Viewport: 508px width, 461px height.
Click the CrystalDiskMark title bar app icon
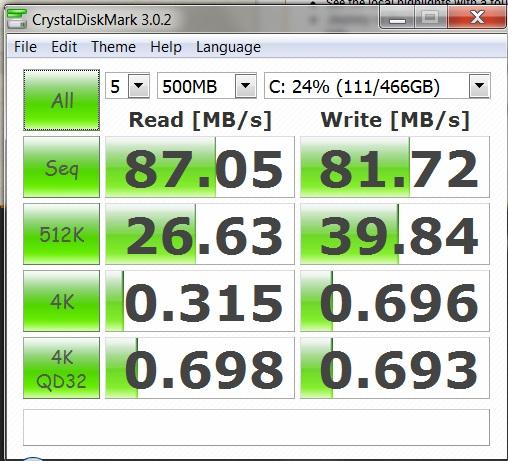17,19
